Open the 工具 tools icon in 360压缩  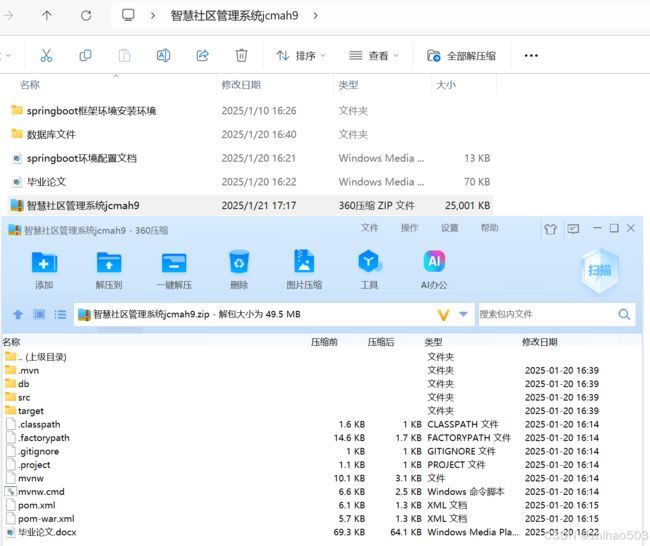pyautogui.click(x=369, y=269)
